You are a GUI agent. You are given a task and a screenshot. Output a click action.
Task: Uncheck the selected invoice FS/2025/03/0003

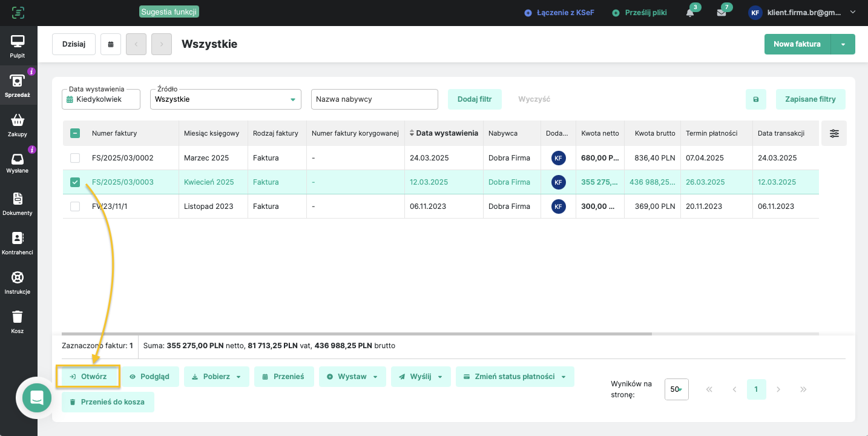pyautogui.click(x=75, y=182)
